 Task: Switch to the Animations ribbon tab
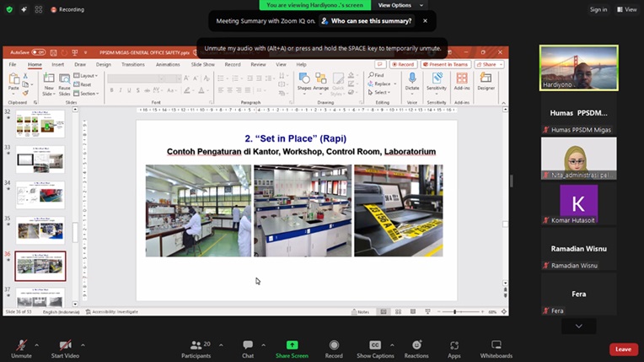point(168,65)
